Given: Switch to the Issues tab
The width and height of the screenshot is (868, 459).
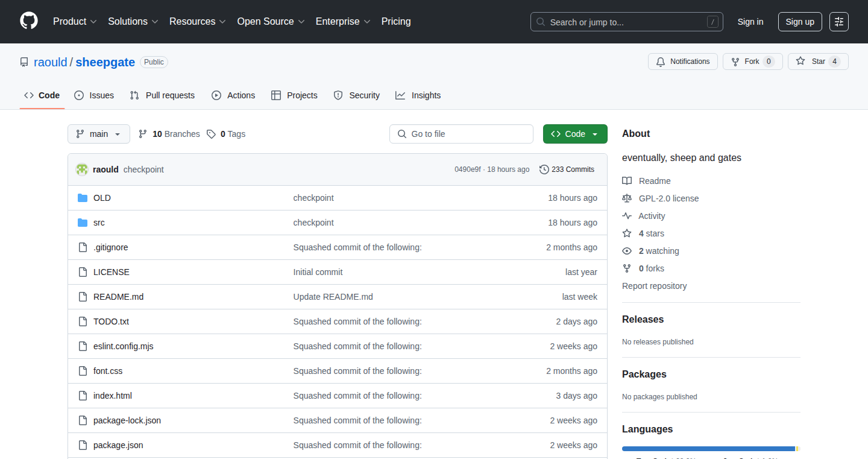Looking at the screenshot, I should pos(94,95).
